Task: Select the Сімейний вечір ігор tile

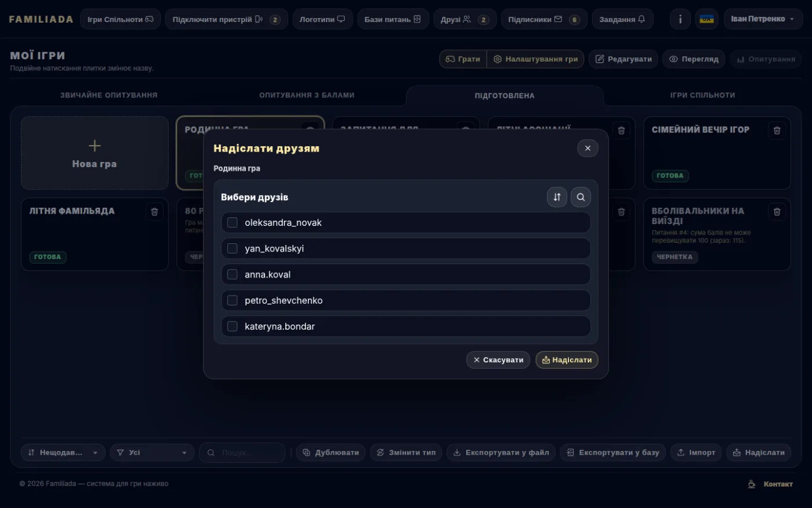Action: 717,153
